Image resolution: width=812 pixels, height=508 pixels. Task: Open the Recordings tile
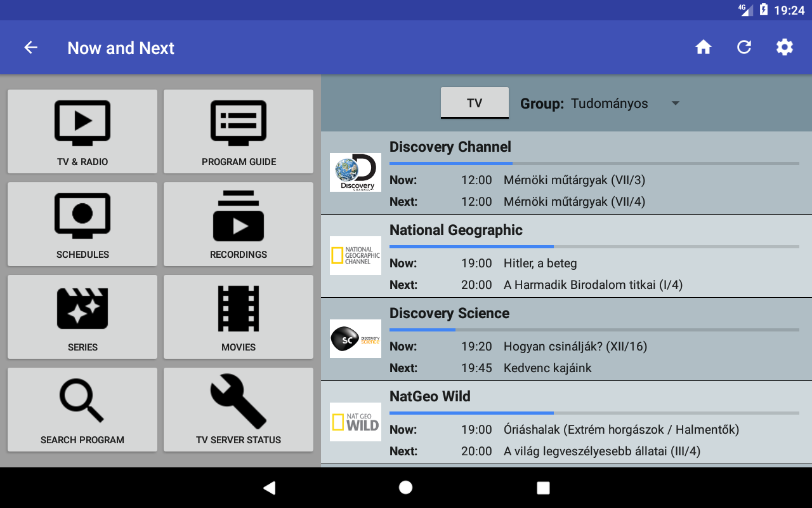(x=239, y=224)
